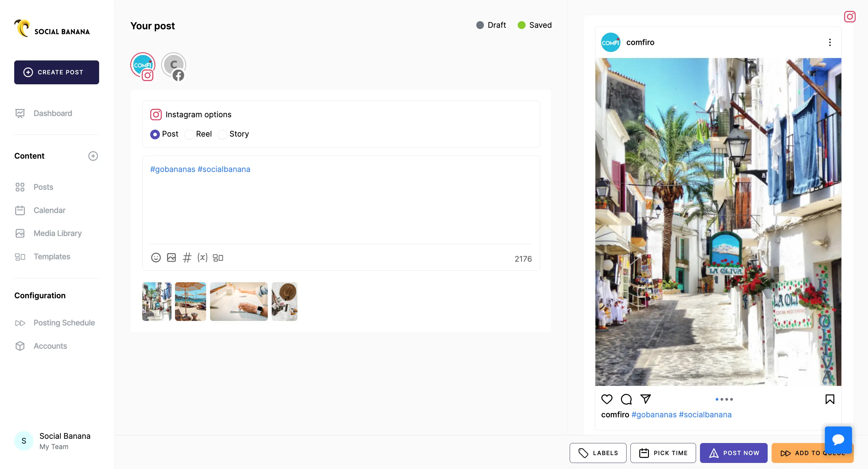The image size is (868, 469).
Task: Open the Accounts configuration page
Action: click(x=50, y=346)
